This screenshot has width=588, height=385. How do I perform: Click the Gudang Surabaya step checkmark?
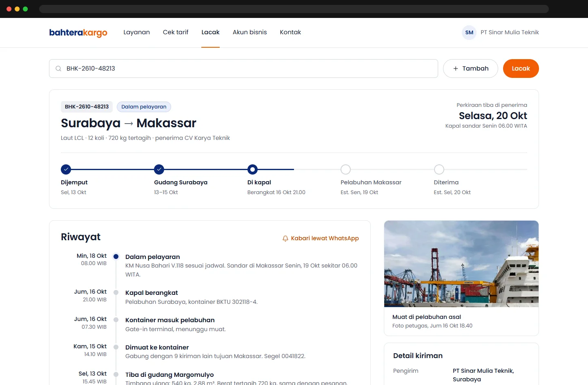click(x=159, y=169)
